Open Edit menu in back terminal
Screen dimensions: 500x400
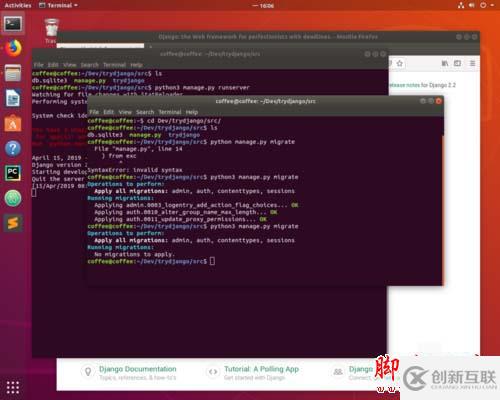[x=53, y=65]
